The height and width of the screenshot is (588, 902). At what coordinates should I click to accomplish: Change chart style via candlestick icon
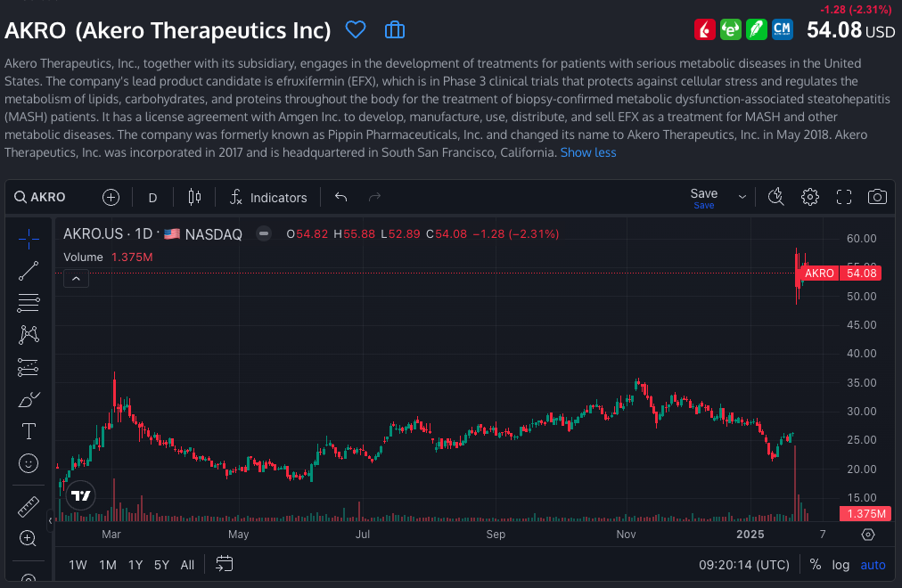pos(194,197)
